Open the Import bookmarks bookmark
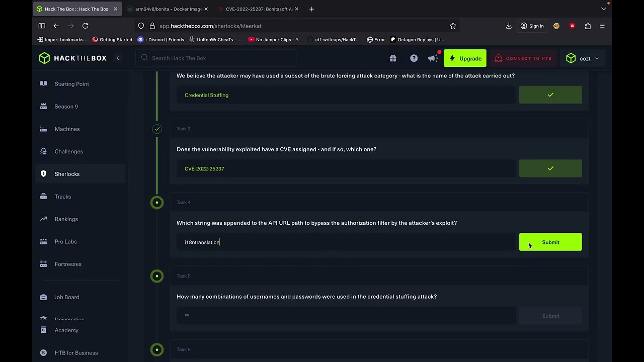644x362 pixels. 62,40
